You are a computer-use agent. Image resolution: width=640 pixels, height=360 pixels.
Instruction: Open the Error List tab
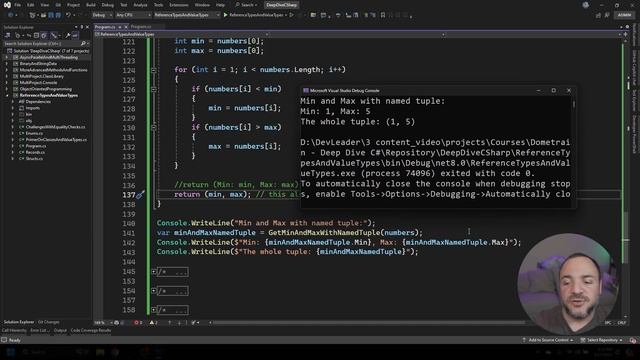coord(40,330)
